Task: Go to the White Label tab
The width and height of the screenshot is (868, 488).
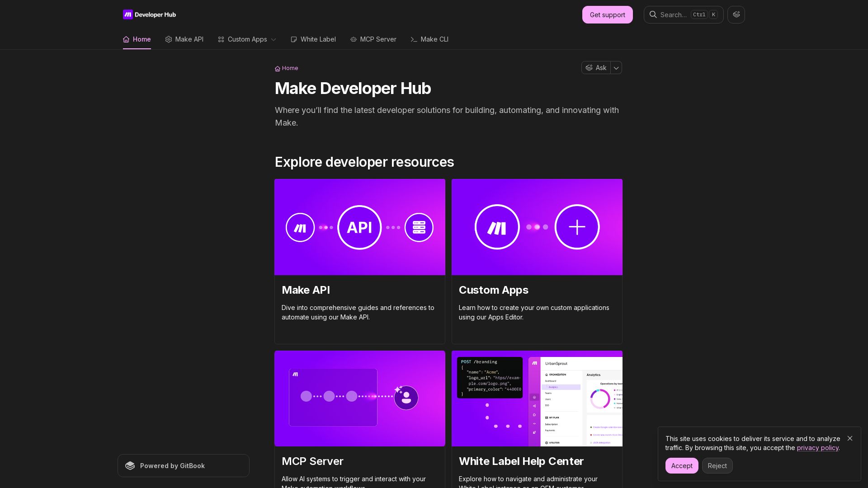Action: [x=313, y=39]
